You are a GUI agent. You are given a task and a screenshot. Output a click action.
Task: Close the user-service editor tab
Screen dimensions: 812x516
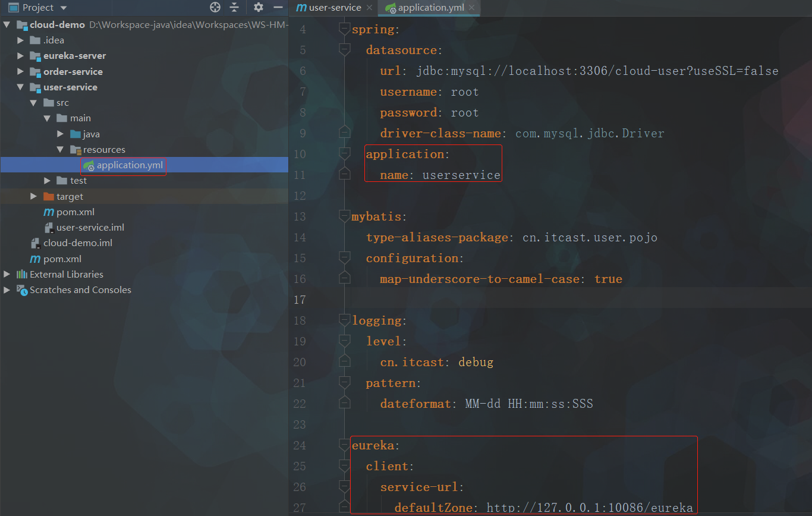(x=369, y=8)
